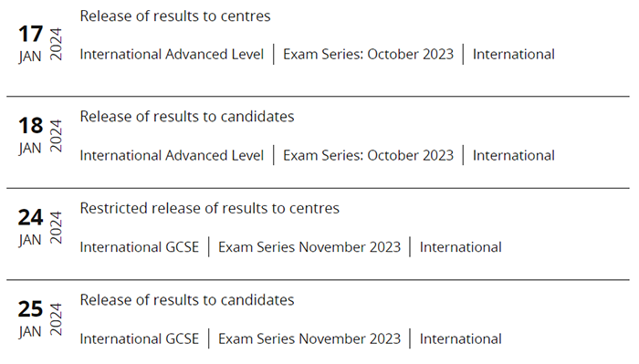Viewport: 639px width, 364px height.
Task: Open 18 Jan 'Release of results to candidates'
Action: click(186, 117)
